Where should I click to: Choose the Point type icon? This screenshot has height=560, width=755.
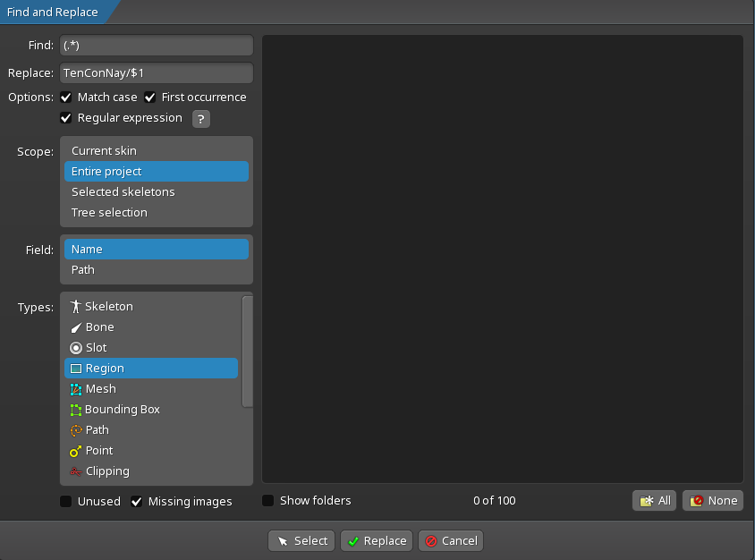pyautogui.click(x=76, y=451)
